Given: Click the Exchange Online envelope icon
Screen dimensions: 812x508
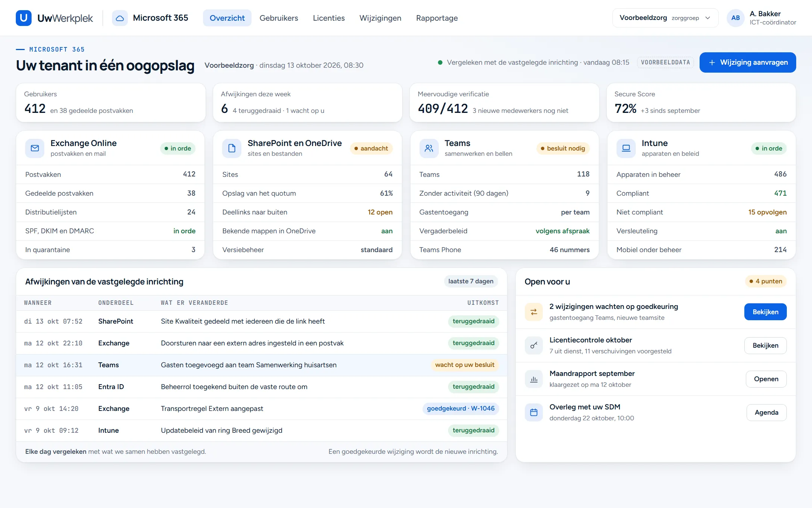Looking at the screenshot, I should [x=35, y=148].
